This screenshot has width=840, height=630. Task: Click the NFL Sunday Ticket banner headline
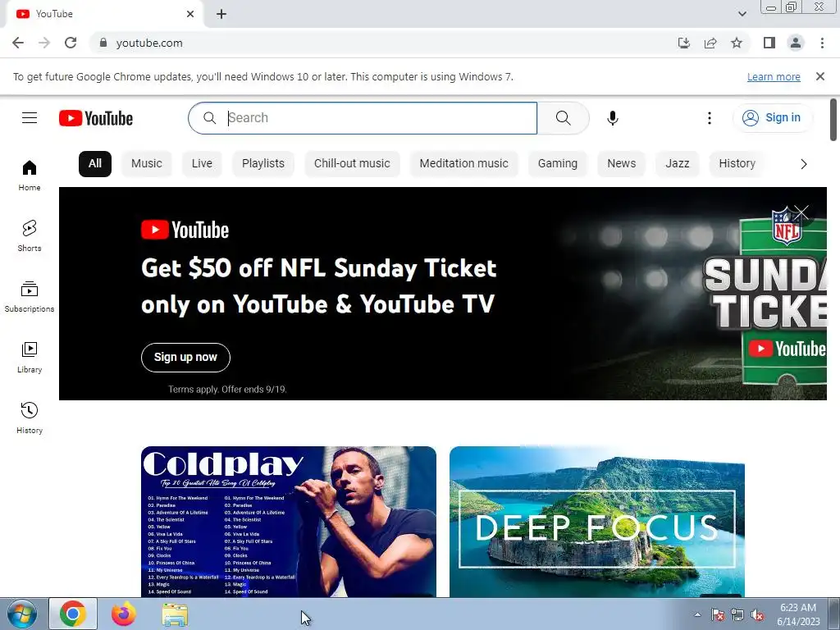tap(319, 286)
